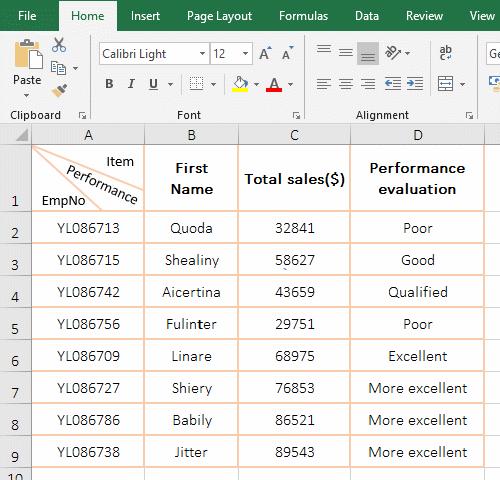Click the Wrap Text icon

[445, 53]
